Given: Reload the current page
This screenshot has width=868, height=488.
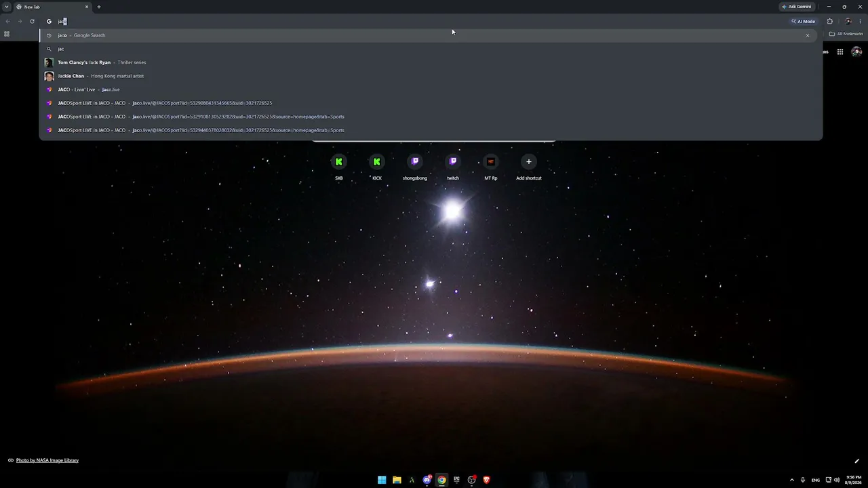Looking at the screenshot, I should (x=32, y=21).
